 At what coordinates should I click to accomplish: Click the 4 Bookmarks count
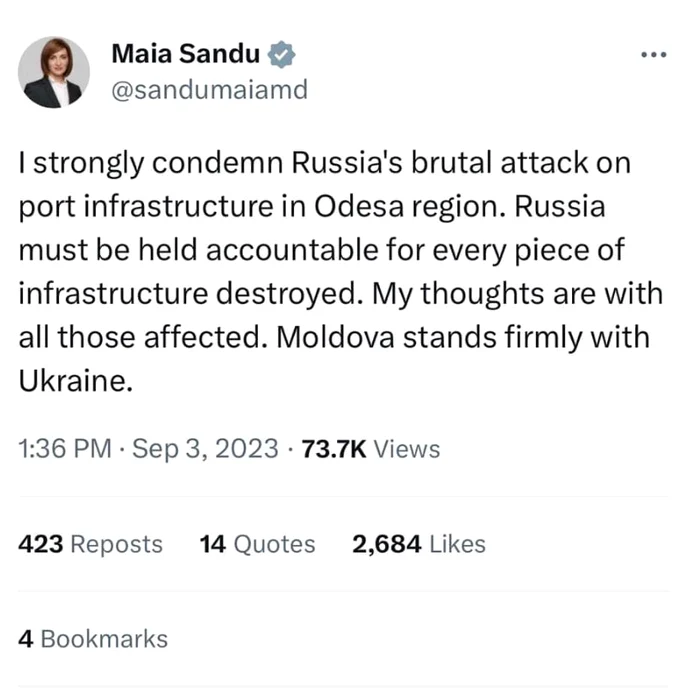tap(93, 639)
